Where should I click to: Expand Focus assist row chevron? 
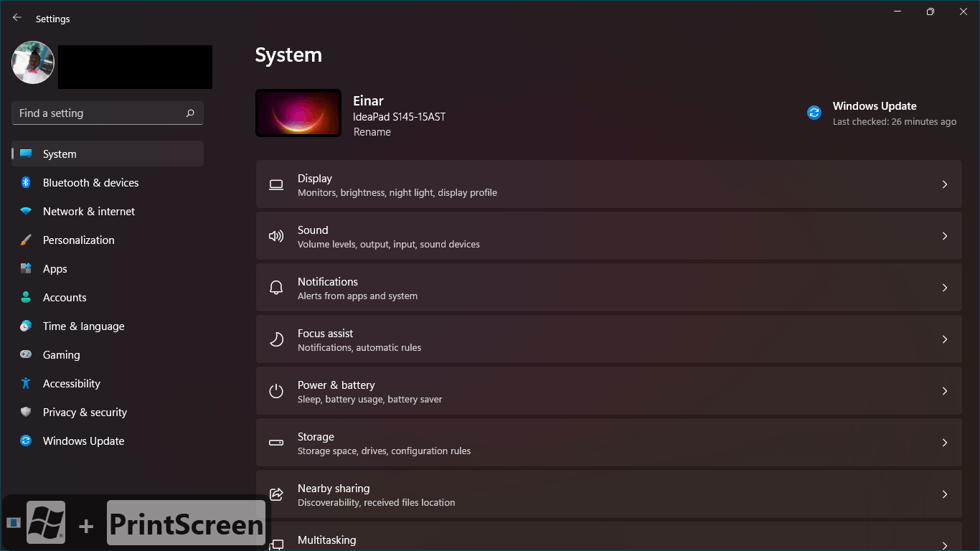click(945, 339)
